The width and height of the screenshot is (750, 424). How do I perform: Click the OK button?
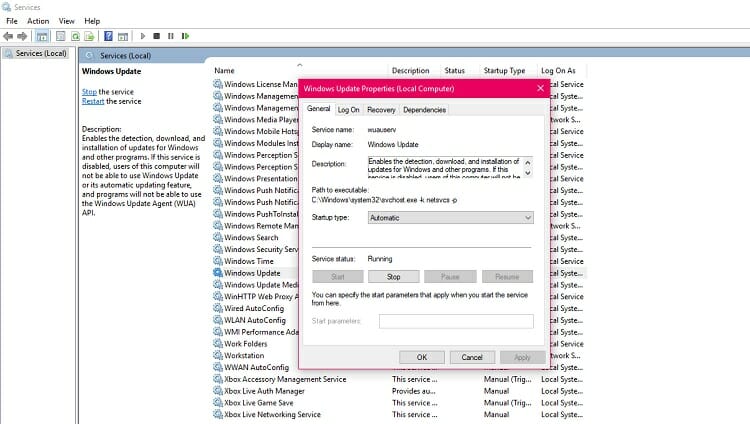pyautogui.click(x=422, y=357)
